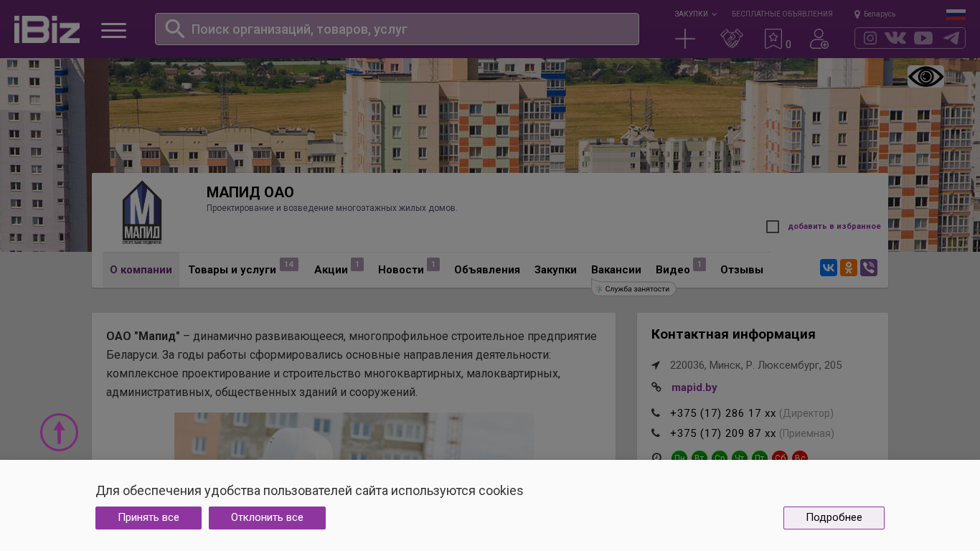Click the address arrow icon
Image resolution: width=980 pixels, height=551 pixels.
656,365
